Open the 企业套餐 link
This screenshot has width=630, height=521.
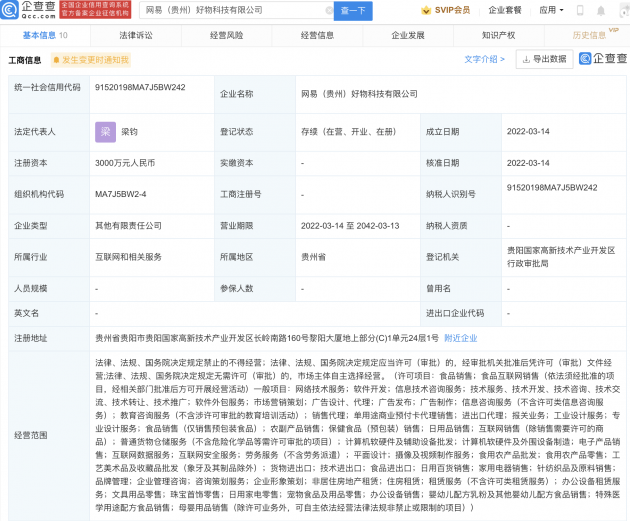[x=505, y=10]
